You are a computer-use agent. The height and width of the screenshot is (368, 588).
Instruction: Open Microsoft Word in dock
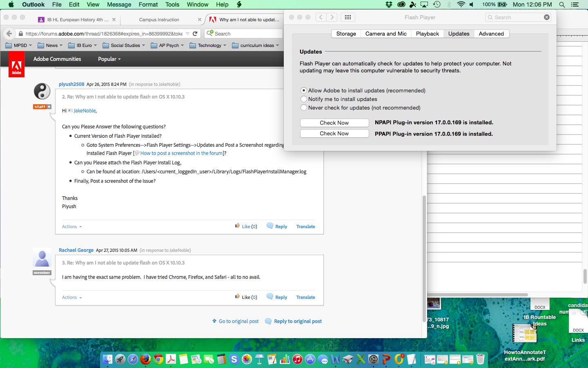(x=335, y=359)
